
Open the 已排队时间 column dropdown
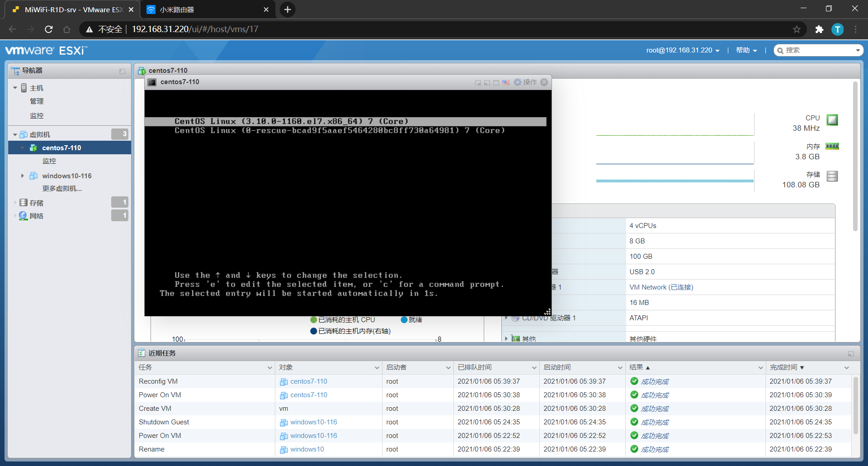pyautogui.click(x=534, y=367)
